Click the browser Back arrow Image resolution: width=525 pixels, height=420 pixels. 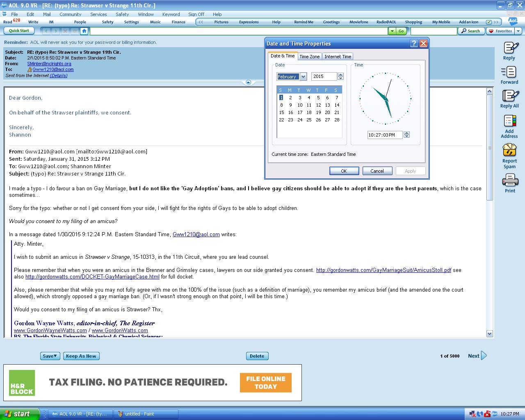[46, 31]
